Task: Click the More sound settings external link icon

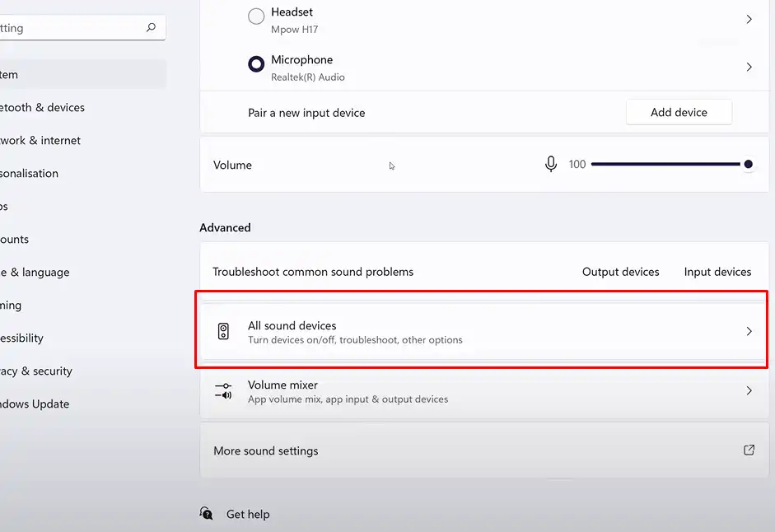Action: [749, 450]
